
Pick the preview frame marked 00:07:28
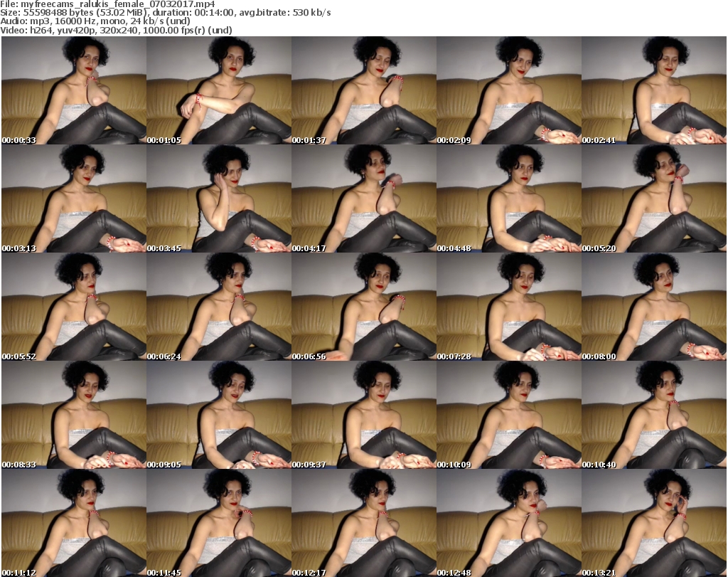click(x=509, y=307)
